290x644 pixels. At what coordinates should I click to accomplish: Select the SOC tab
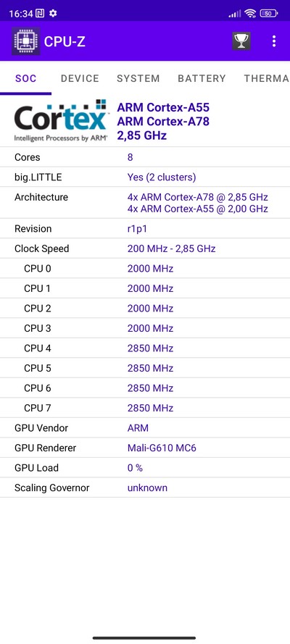26,78
